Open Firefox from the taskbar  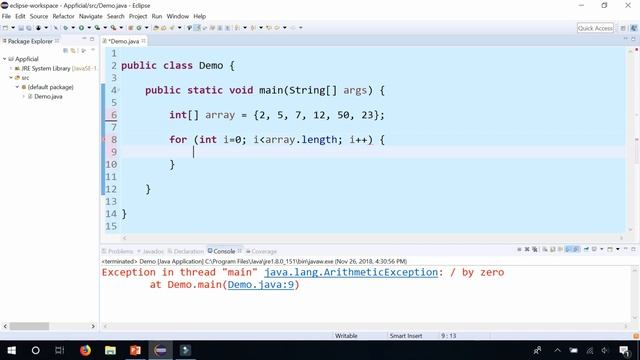pyautogui.click(x=85, y=350)
